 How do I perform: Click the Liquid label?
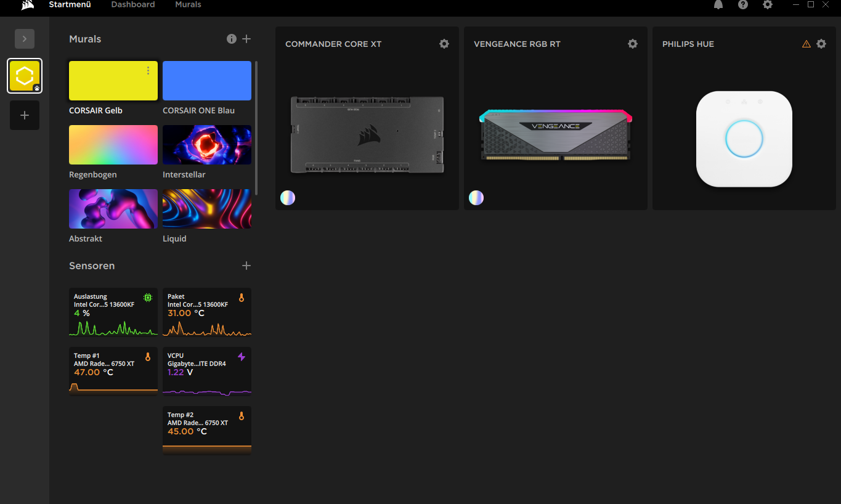(x=174, y=238)
